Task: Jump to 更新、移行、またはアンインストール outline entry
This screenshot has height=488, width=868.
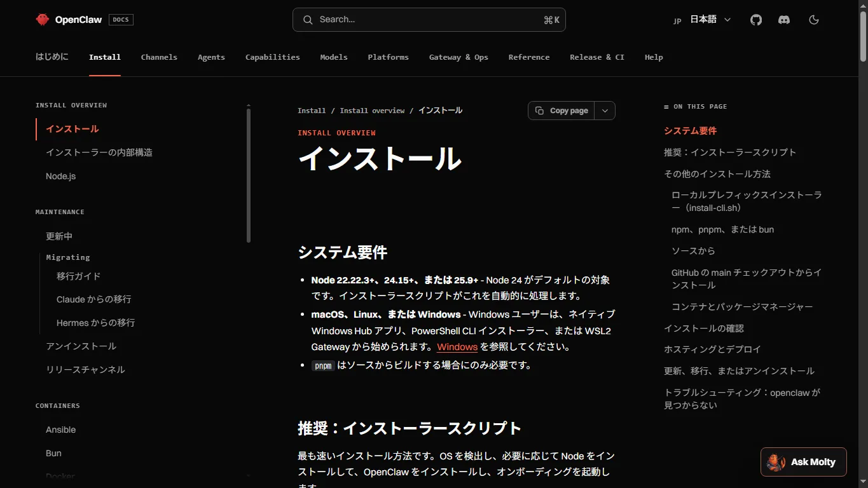Action: 739,371
